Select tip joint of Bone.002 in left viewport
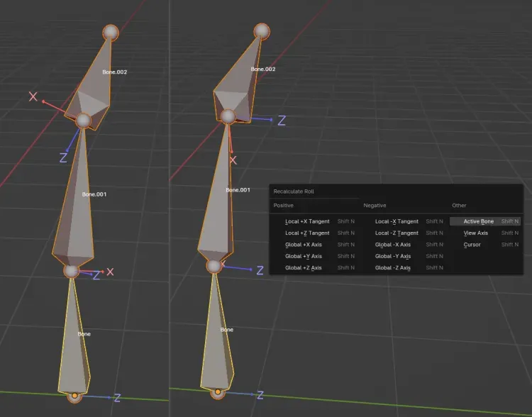Image resolution: width=532 pixels, height=417 pixels. 111,33
